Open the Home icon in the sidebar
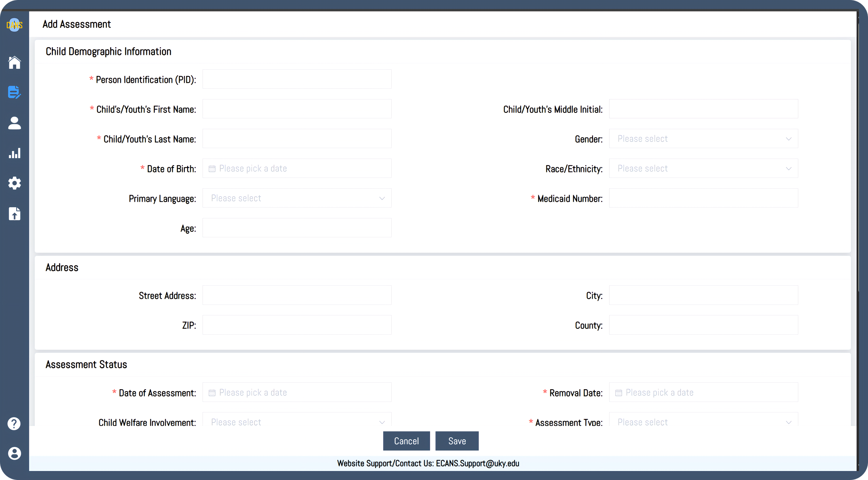This screenshot has width=868, height=480. point(14,62)
